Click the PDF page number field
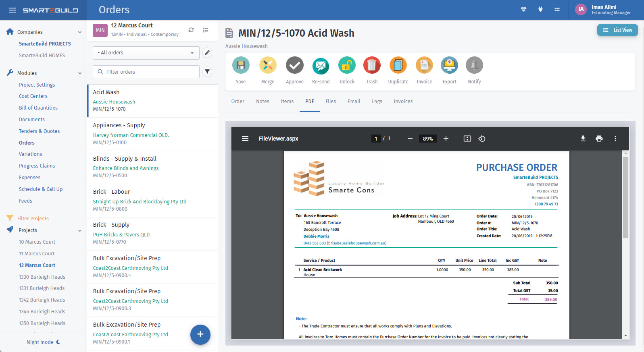The image size is (644, 352). point(376,139)
